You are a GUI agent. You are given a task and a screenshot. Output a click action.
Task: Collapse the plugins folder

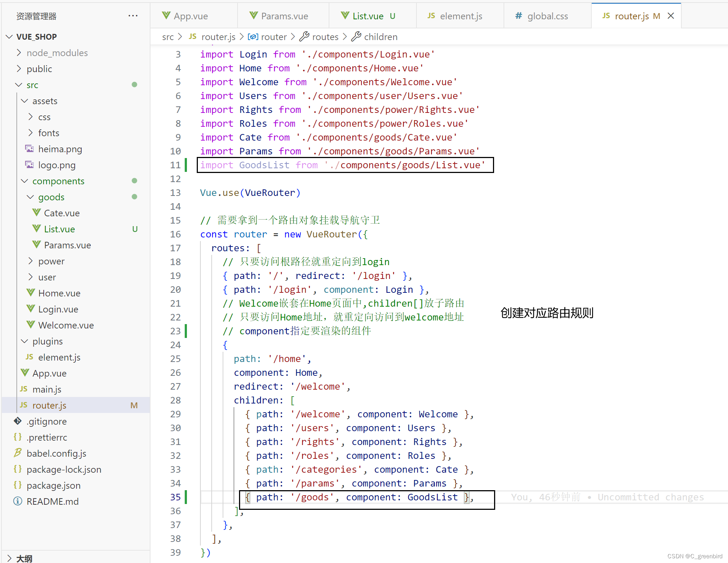25,341
